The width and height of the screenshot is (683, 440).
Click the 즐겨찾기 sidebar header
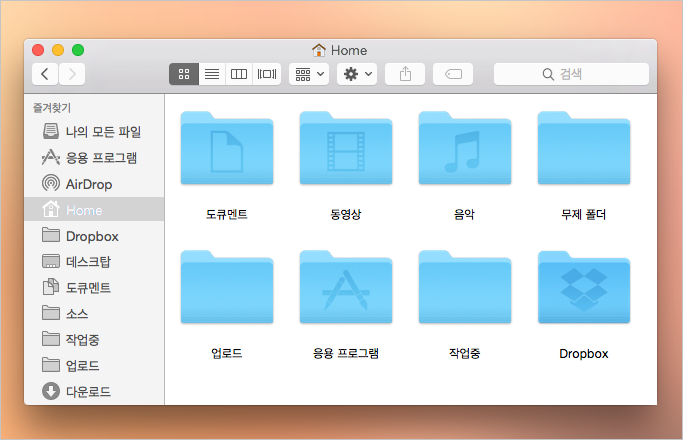(x=52, y=108)
